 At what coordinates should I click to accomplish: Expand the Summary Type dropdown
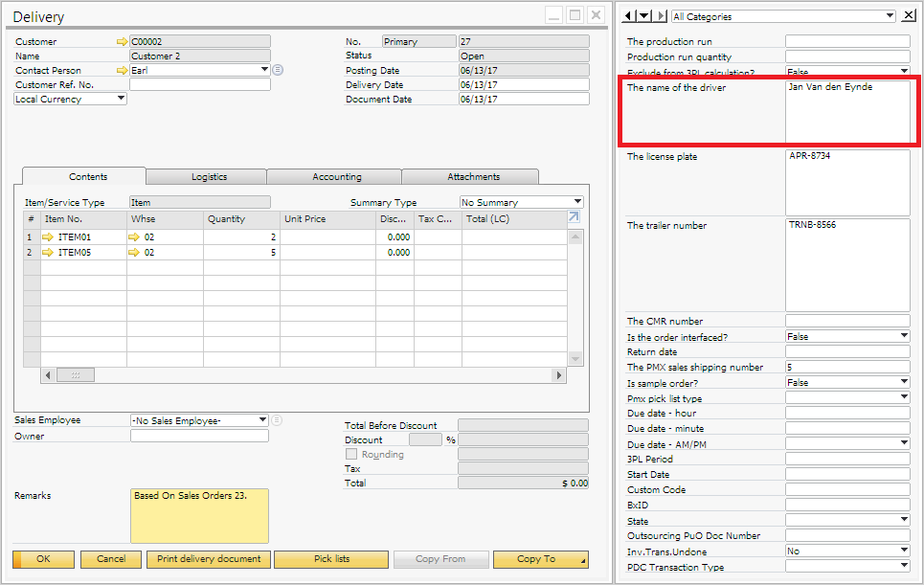577,203
